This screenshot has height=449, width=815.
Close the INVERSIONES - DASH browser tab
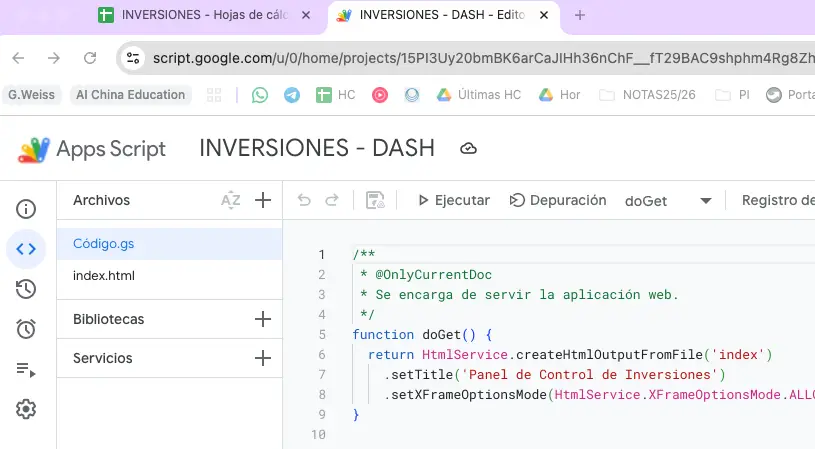(x=544, y=15)
